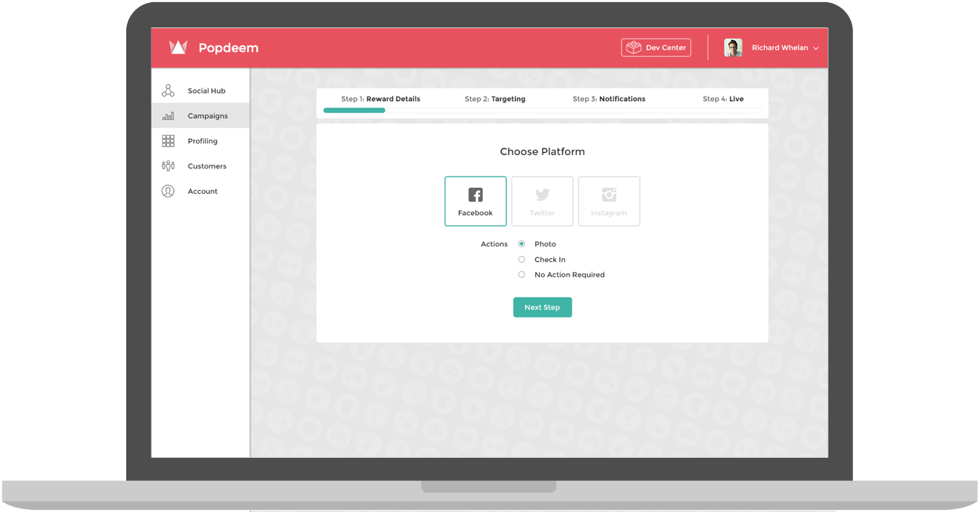Click the Popdeem brand name

pos(229,48)
